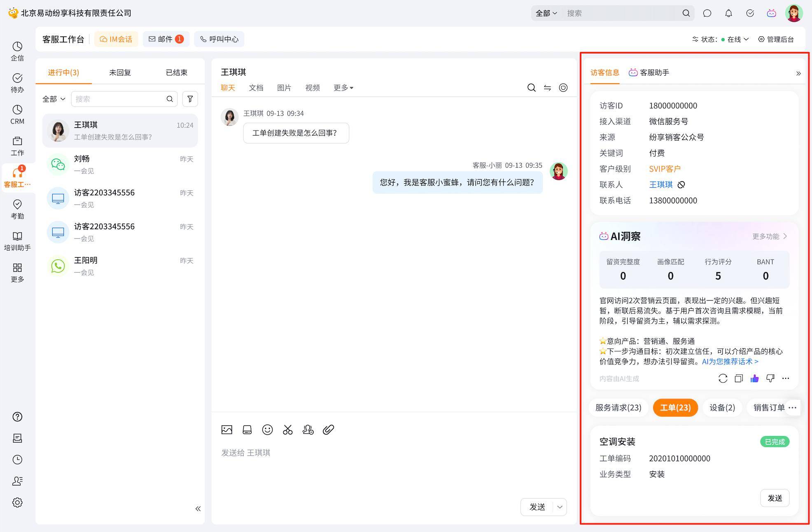Image resolution: width=812 pixels, height=532 pixels.
Task: Click the filter funnel icon in conversation list
Action: coord(190,99)
